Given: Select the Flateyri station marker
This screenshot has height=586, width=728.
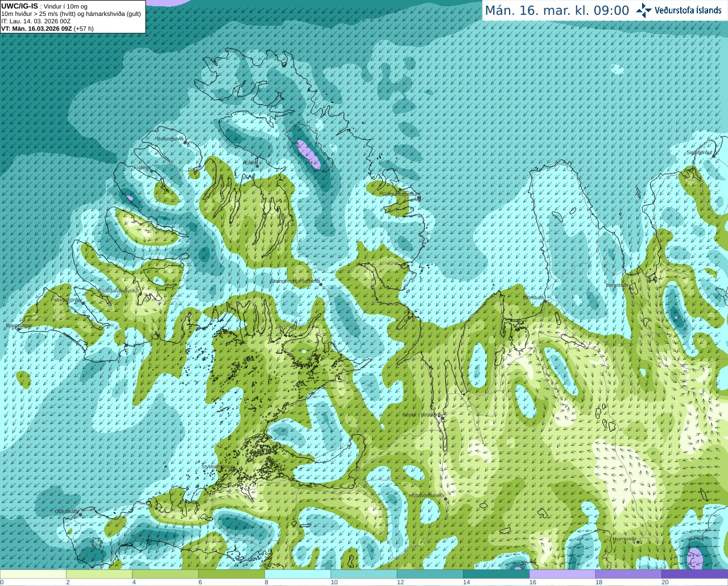Looking at the screenshot, I should tap(151, 171).
